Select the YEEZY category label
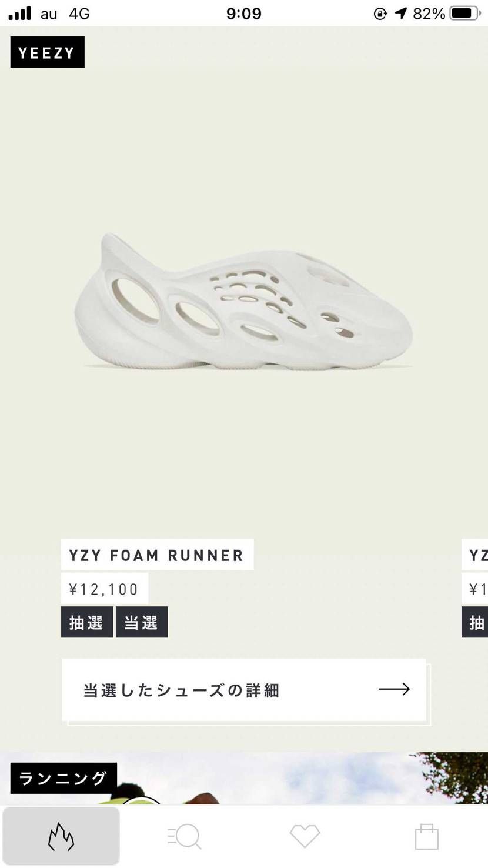The height and width of the screenshot is (868, 488). 47,52
